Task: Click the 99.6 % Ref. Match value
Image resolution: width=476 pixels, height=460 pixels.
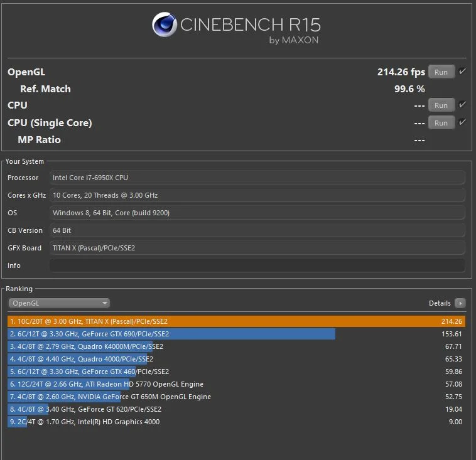Action: point(409,89)
